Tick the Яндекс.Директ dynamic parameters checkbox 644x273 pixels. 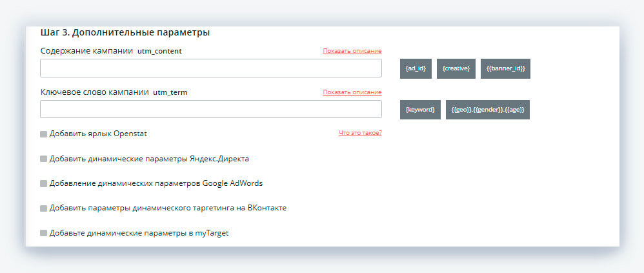tap(44, 159)
